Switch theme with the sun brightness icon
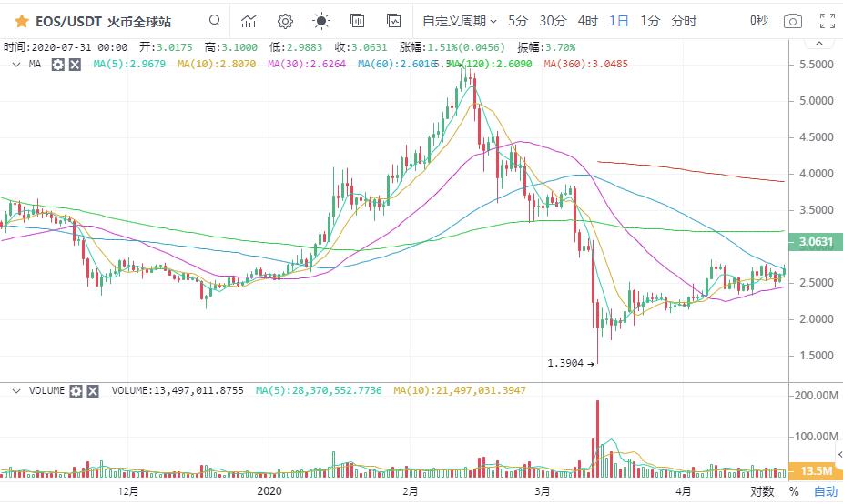843x504 pixels. [x=321, y=21]
